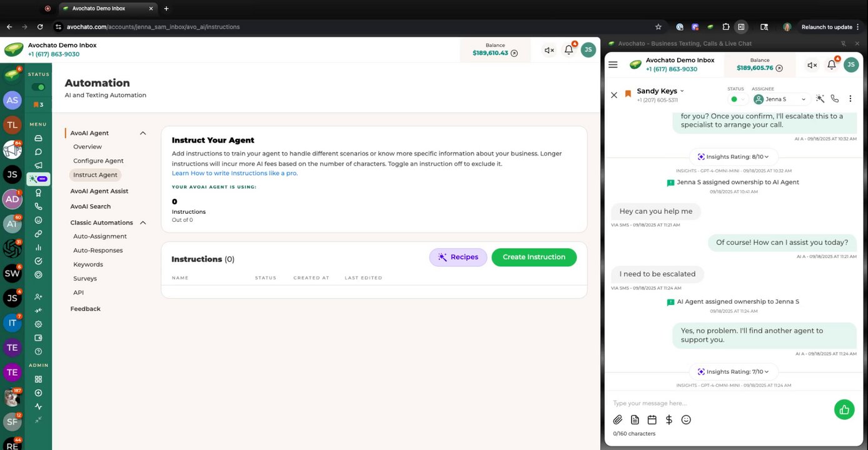Open the three-dot menu in Sandy Keys chat
868x450 pixels.
click(850, 99)
